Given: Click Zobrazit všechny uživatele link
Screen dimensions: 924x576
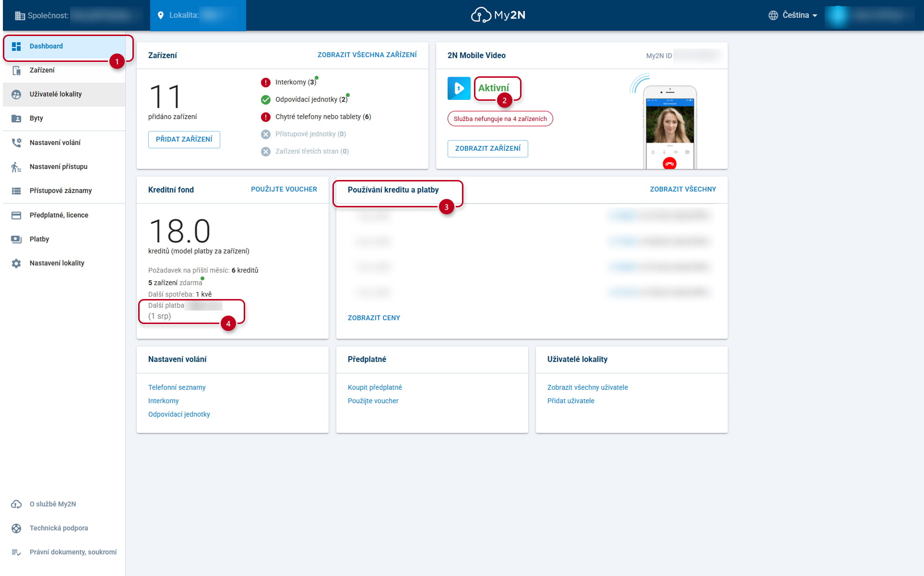Looking at the screenshot, I should (588, 387).
